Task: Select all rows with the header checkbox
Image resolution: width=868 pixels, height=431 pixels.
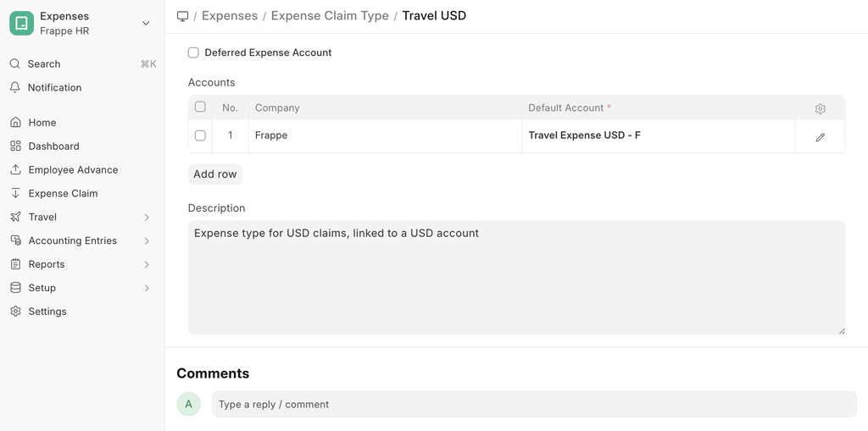Action: pyautogui.click(x=200, y=107)
